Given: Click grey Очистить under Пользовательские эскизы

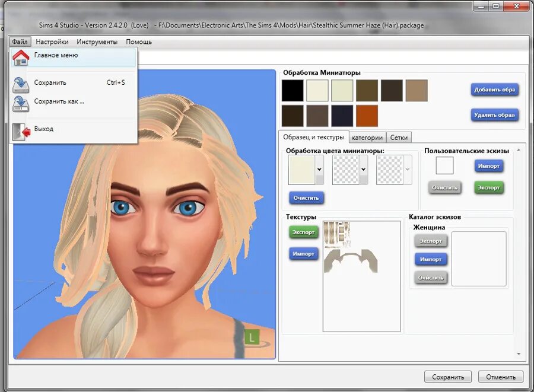Looking at the screenshot, I should click(444, 188).
